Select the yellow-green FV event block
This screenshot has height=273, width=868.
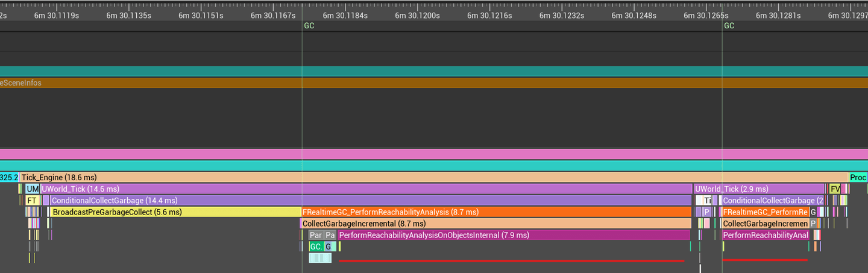point(835,189)
